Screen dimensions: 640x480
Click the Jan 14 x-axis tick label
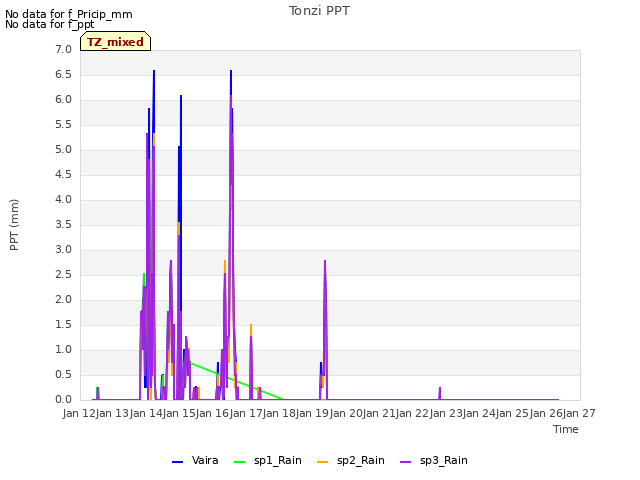tap(146, 413)
